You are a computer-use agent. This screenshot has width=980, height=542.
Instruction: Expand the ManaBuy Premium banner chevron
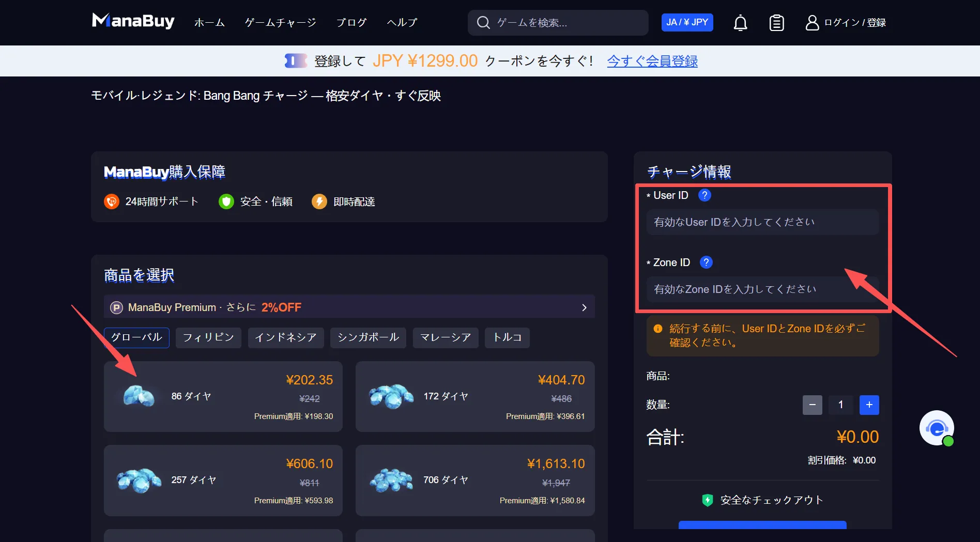point(584,307)
